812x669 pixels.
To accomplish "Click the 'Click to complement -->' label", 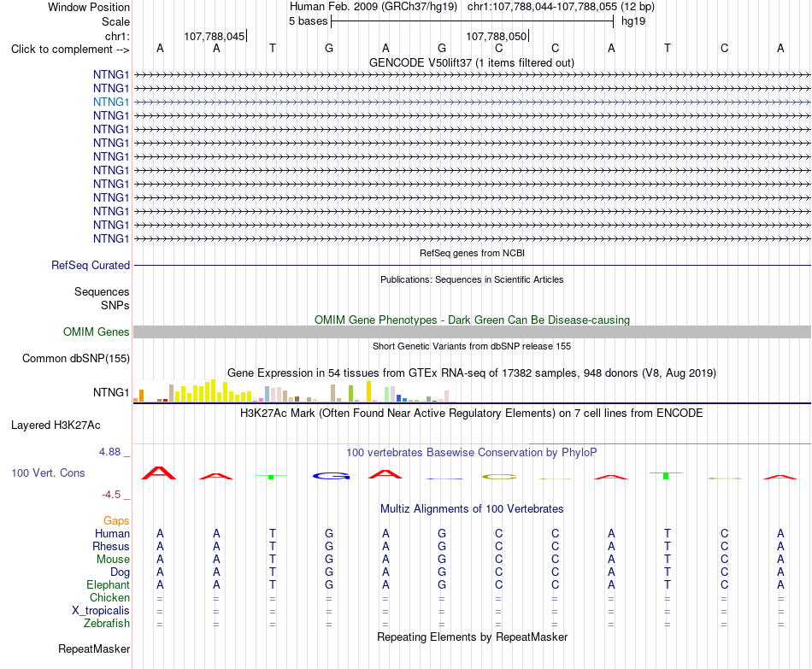I will point(70,50).
